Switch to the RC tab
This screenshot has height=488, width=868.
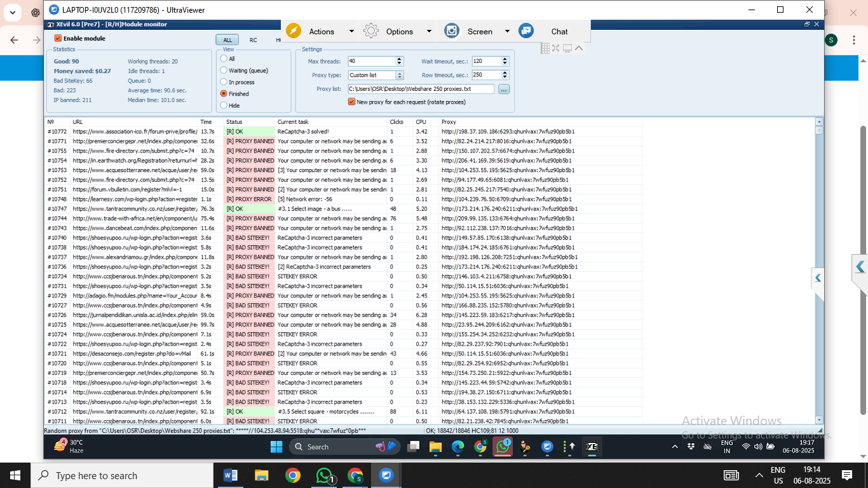(x=253, y=40)
